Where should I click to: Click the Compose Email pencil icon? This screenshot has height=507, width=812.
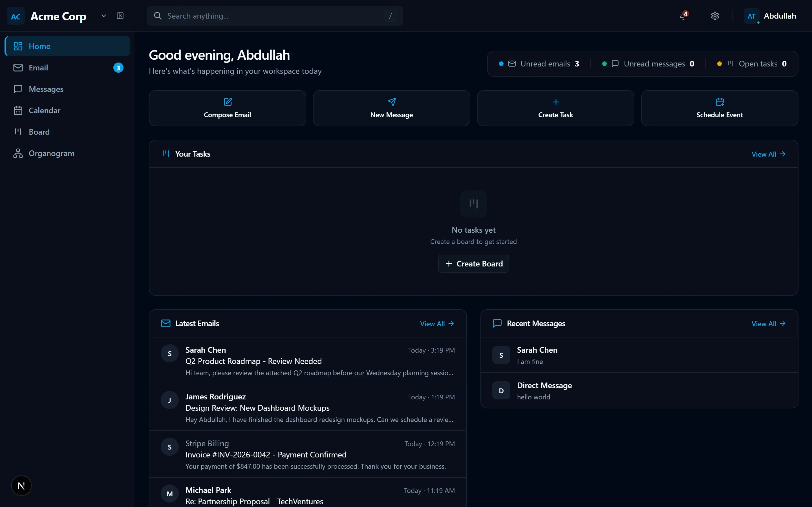[228, 102]
